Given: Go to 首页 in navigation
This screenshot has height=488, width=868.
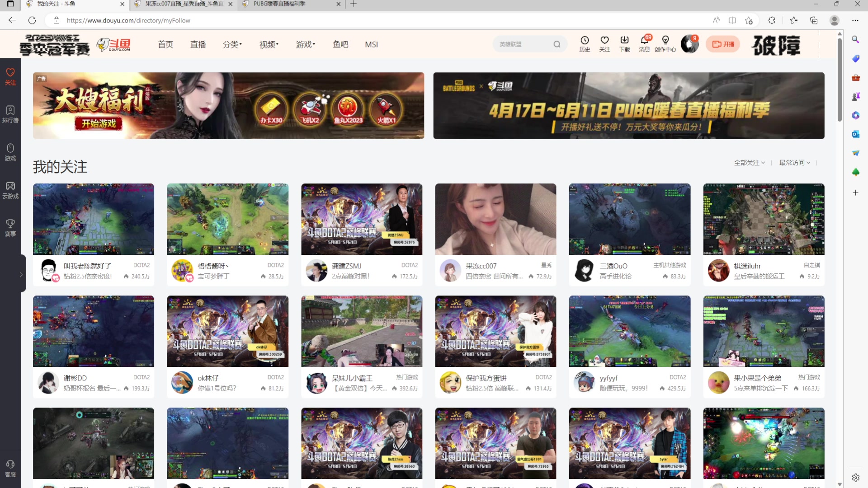Looking at the screenshot, I should pos(165,44).
